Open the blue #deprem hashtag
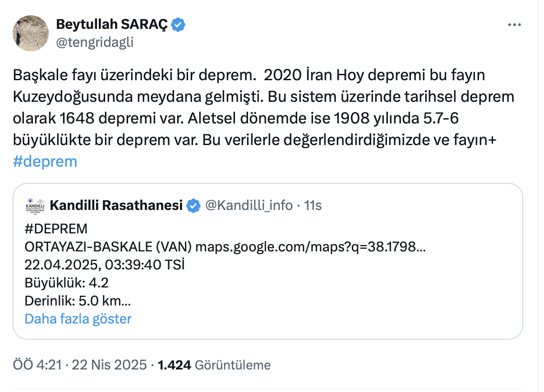Image resolution: width=544 pixels, height=392 pixels. click(45, 161)
